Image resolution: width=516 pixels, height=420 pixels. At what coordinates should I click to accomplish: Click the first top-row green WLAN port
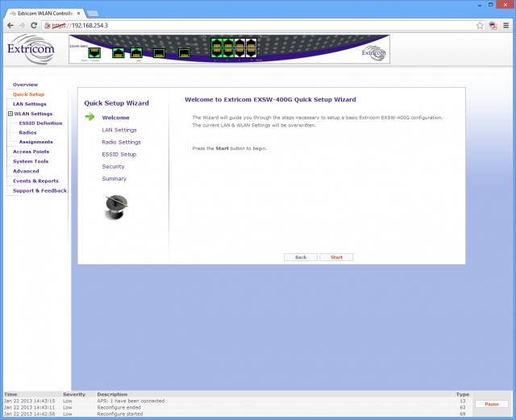pyautogui.click(x=217, y=43)
